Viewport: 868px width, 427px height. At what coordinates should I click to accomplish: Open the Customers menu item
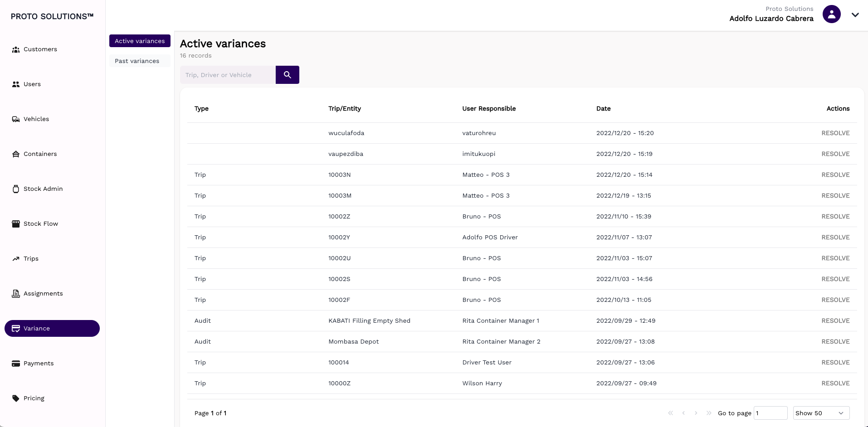[x=52, y=49]
